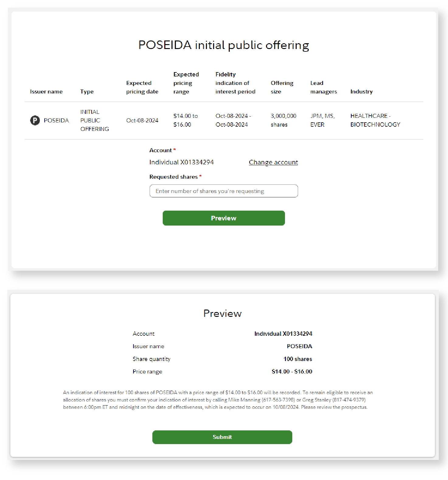Click the POSEIDA circular P logo icon
Viewport: 448px width, 480px height.
(x=35, y=121)
